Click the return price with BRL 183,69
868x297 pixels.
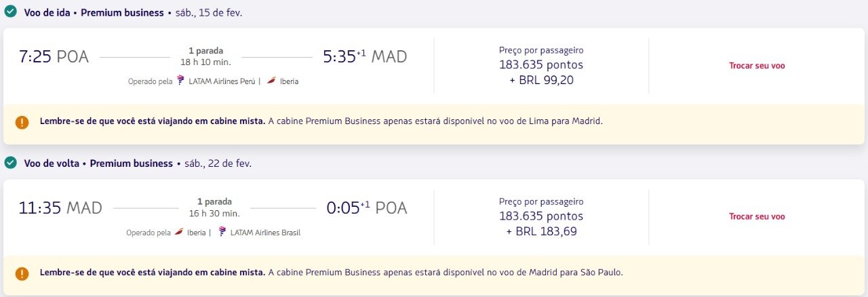tap(541, 217)
